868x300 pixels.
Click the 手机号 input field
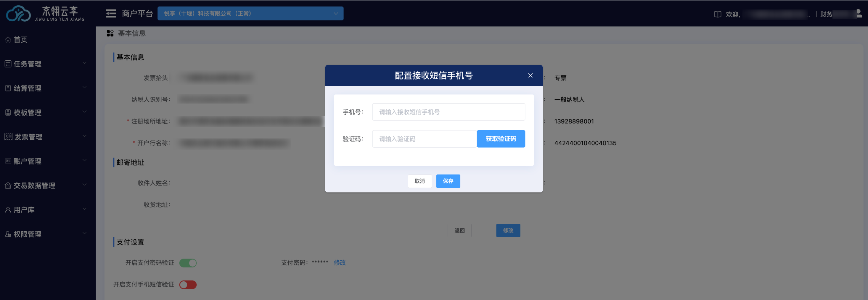click(448, 112)
